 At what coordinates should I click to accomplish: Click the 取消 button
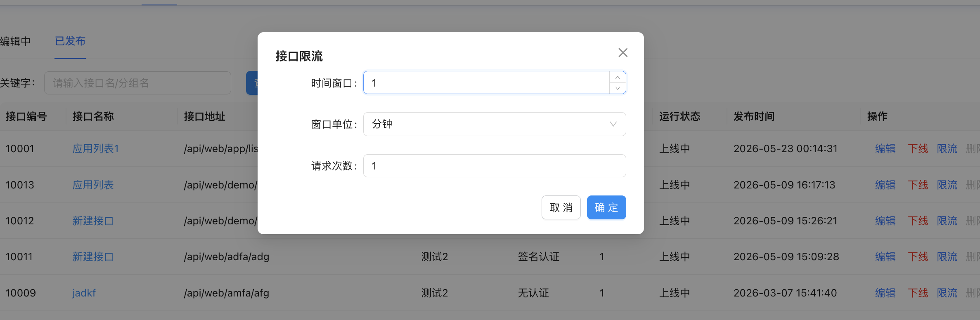point(561,207)
